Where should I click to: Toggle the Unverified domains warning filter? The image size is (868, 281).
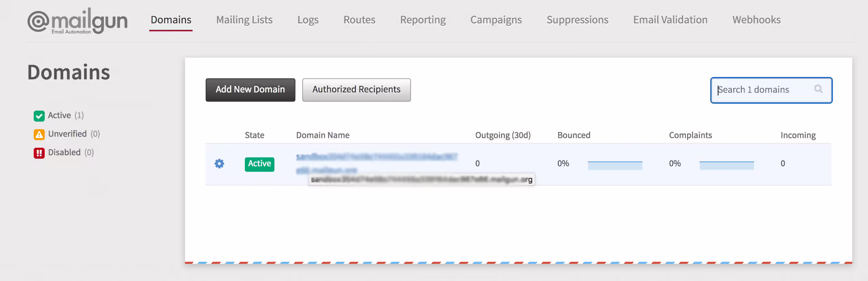click(x=39, y=134)
